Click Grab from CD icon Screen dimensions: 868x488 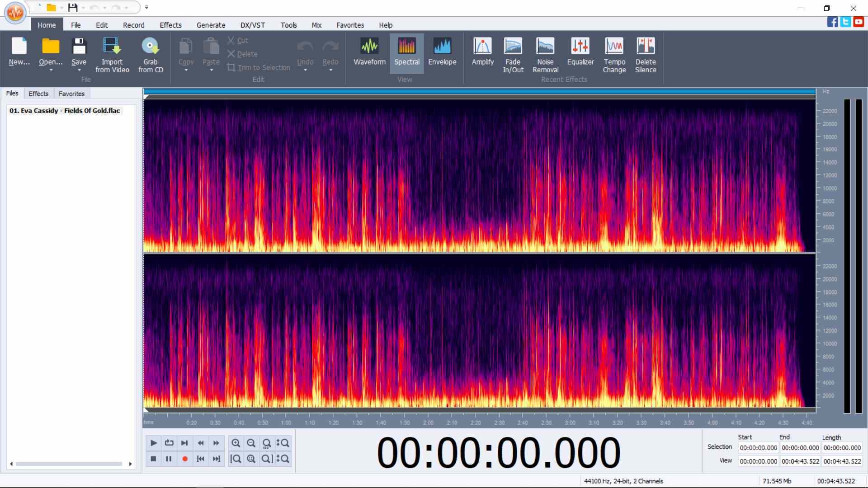150,46
